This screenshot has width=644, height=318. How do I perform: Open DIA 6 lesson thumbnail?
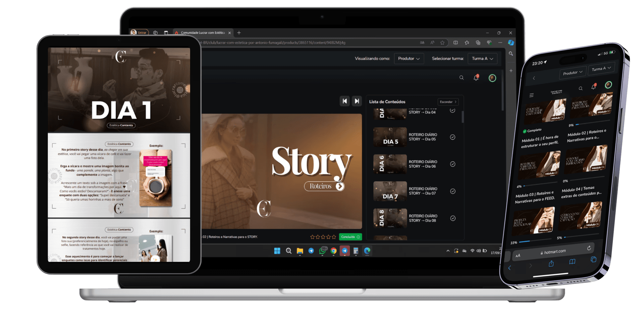[x=390, y=164]
